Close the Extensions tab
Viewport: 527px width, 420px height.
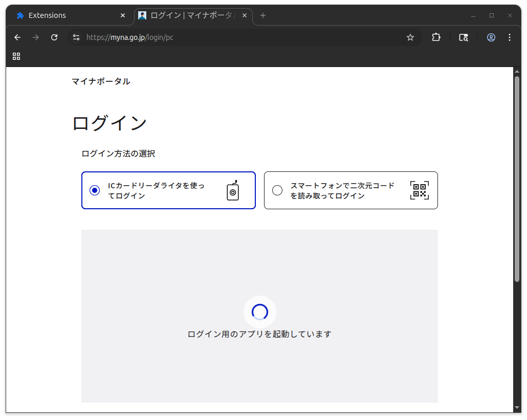(123, 15)
